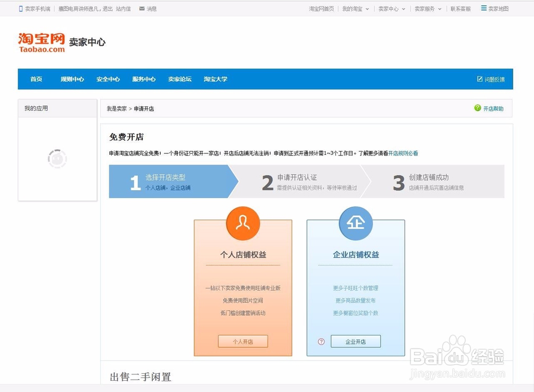Click the 退出 link

(108, 9)
